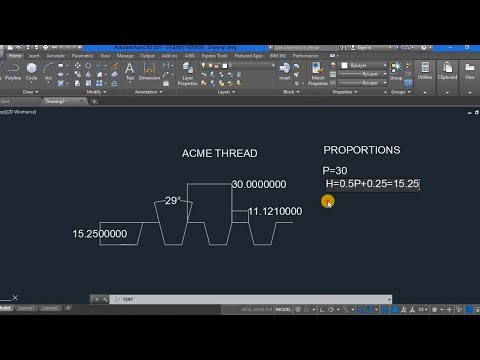Open the object color ByLayer dropdown
The height and width of the screenshot is (360, 480).
pyautogui.click(x=363, y=65)
